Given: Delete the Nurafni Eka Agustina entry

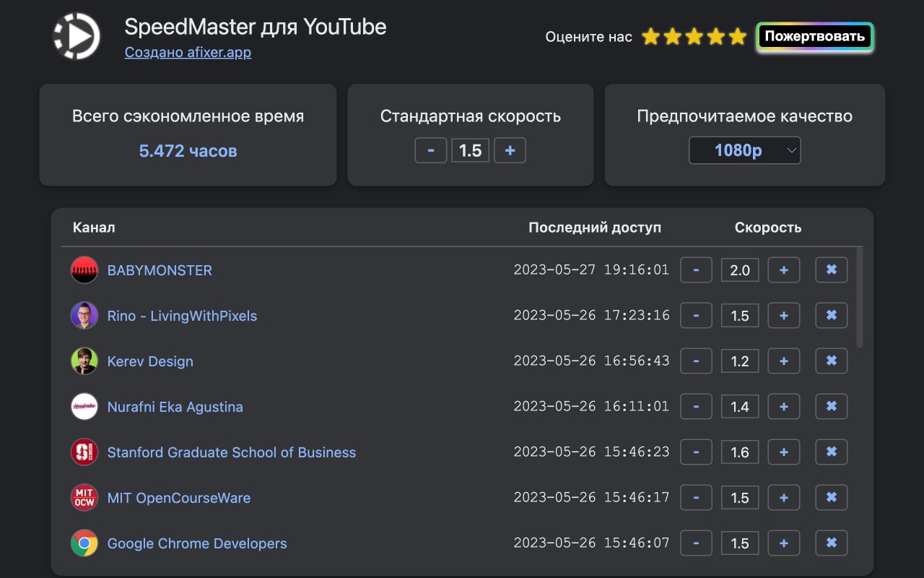Looking at the screenshot, I should pyautogui.click(x=832, y=407).
